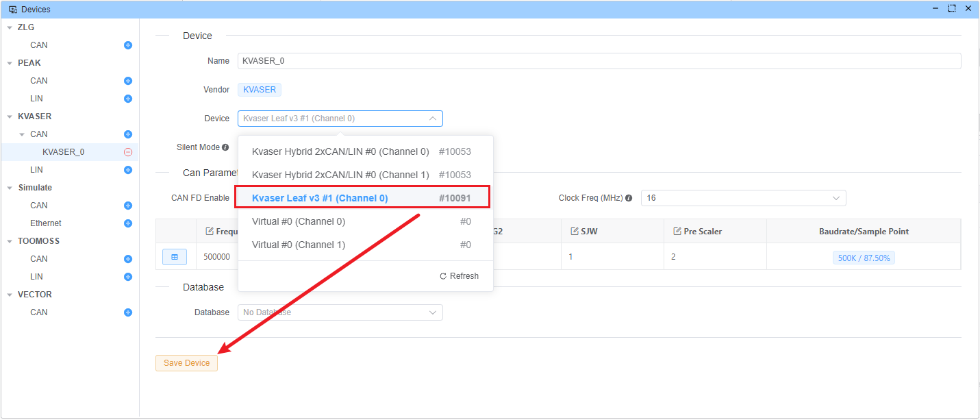Screen dimensions: 980x420
Task: Click the SJW column edit icon
Action: click(575, 231)
